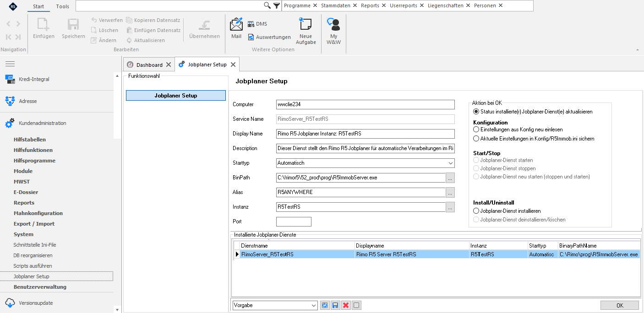This screenshot has height=313, width=644.
Task: Click the Port input field
Action: coord(294,221)
